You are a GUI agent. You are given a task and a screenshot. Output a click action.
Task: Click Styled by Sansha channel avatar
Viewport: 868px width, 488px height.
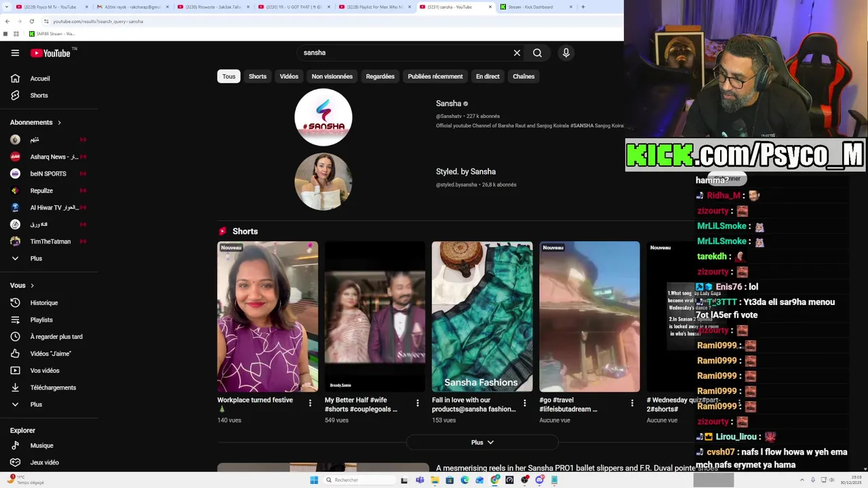(323, 182)
